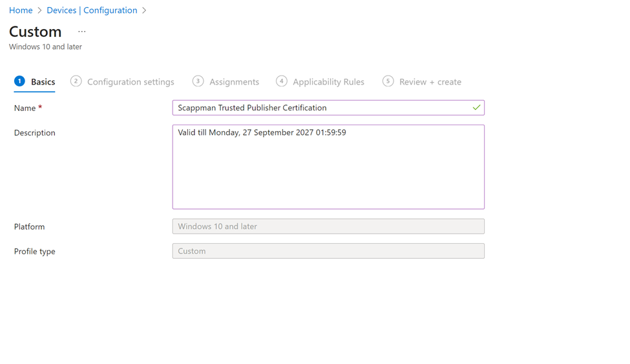Switch to the Basics tab
Screen dimensions: 630x364
coord(43,82)
